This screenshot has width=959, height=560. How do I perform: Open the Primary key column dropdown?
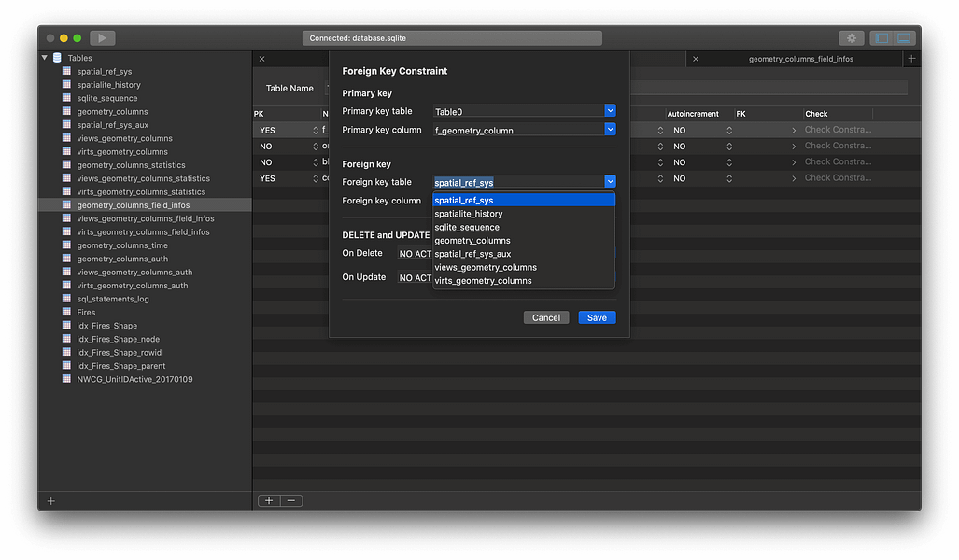click(610, 130)
